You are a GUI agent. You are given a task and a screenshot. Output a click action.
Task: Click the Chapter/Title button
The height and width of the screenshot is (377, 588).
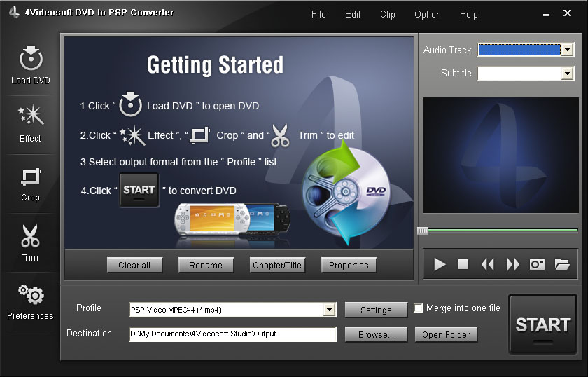pyautogui.click(x=277, y=265)
